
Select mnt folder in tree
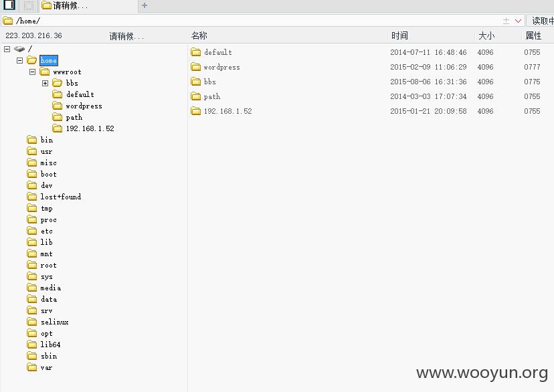tap(46, 254)
